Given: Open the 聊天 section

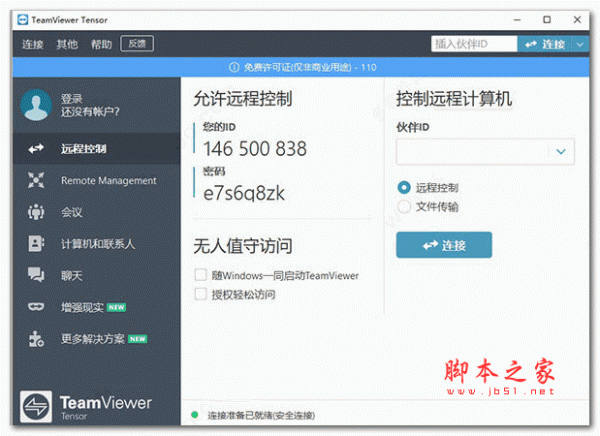Looking at the screenshot, I should pyautogui.click(x=97, y=275).
